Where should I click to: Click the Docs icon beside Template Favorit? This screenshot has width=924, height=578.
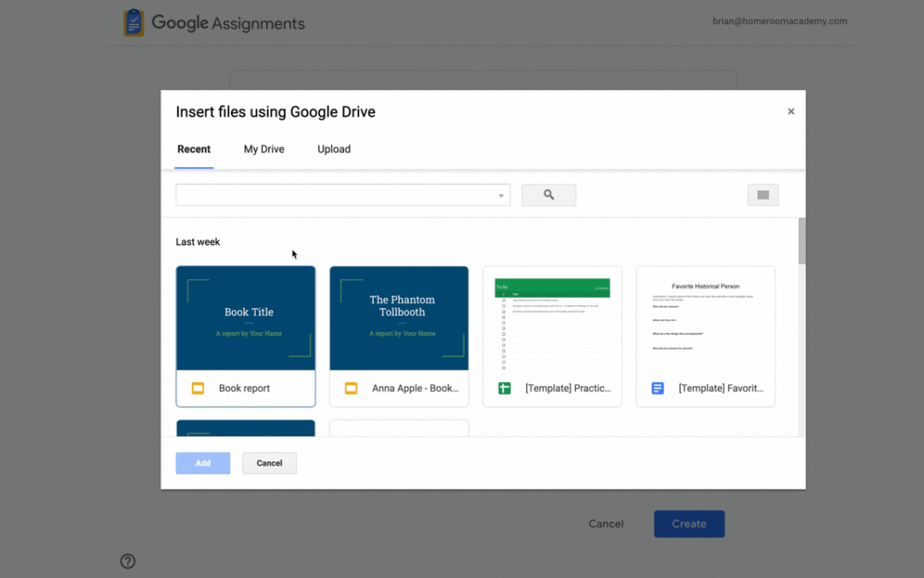click(x=658, y=388)
